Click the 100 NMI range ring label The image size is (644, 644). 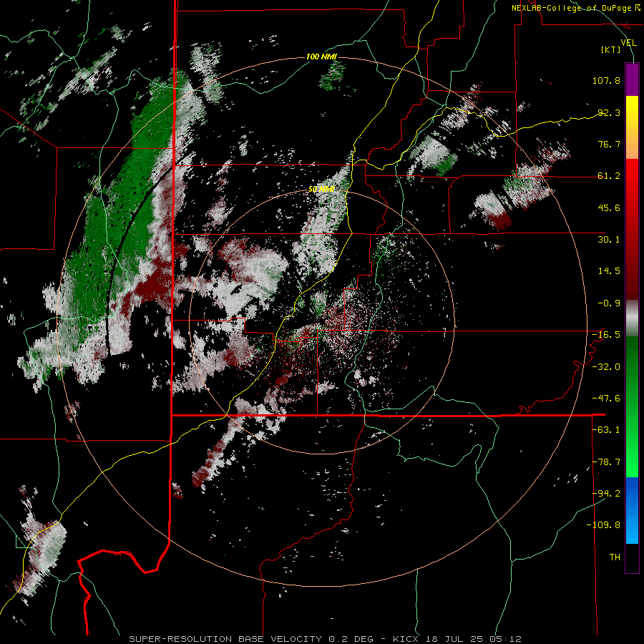coord(321,57)
